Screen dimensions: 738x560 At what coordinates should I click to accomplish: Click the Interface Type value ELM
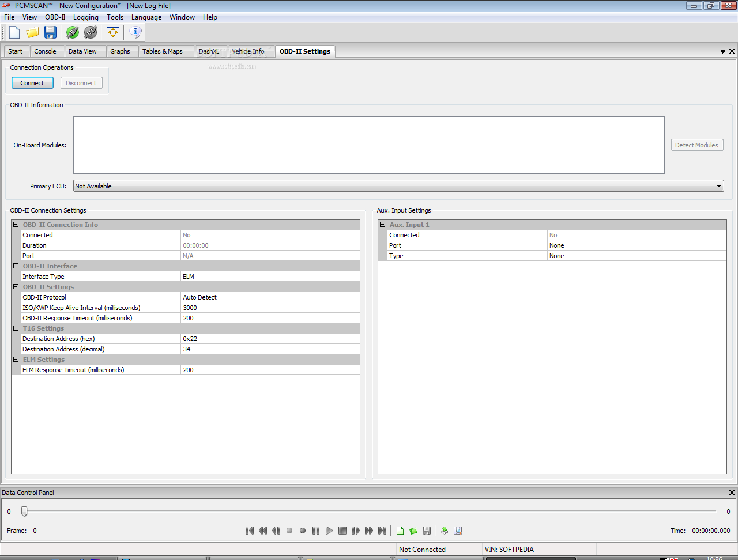click(270, 277)
